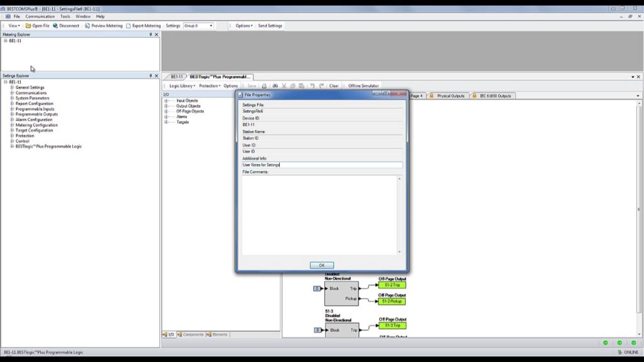Click the Export Metering page icon
This screenshot has width=644, height=362.
(x=128, y=26)
